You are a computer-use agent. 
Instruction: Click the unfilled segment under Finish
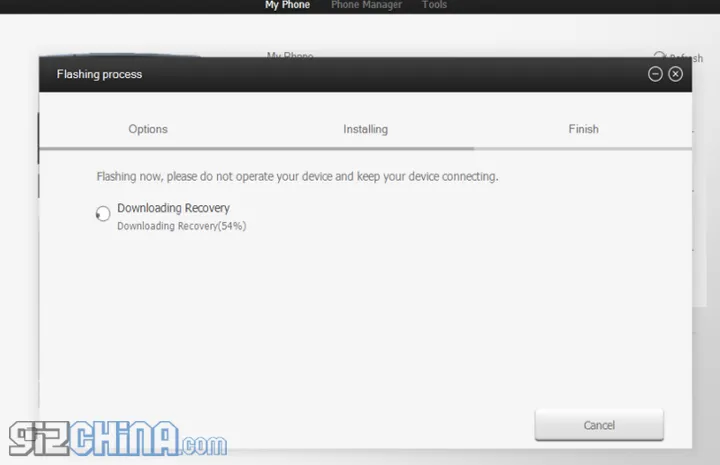590,149
